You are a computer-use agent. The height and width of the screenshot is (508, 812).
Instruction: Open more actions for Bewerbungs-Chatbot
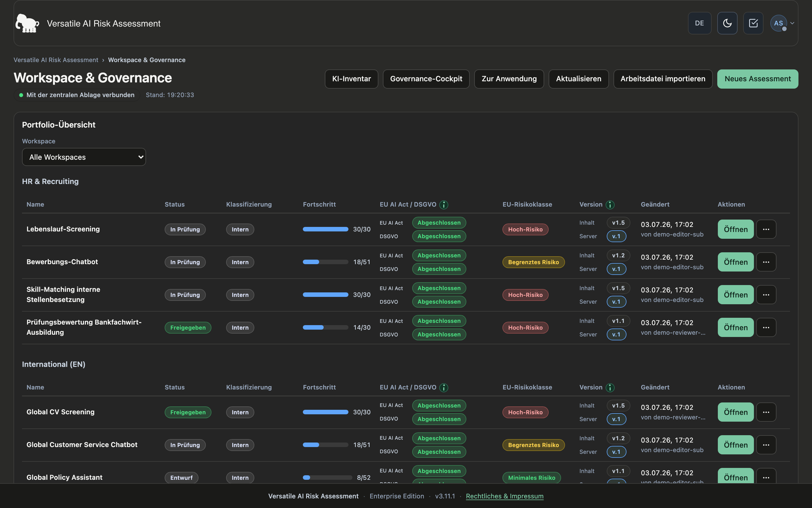point(766,262)
